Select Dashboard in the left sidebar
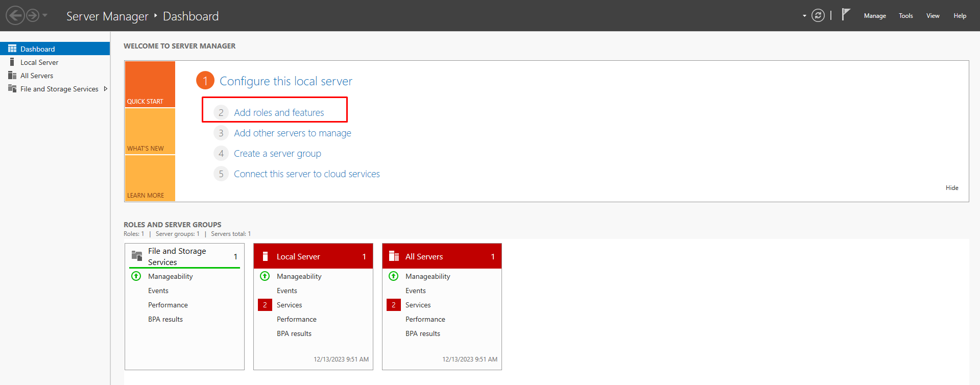 [x=55, y=49]
